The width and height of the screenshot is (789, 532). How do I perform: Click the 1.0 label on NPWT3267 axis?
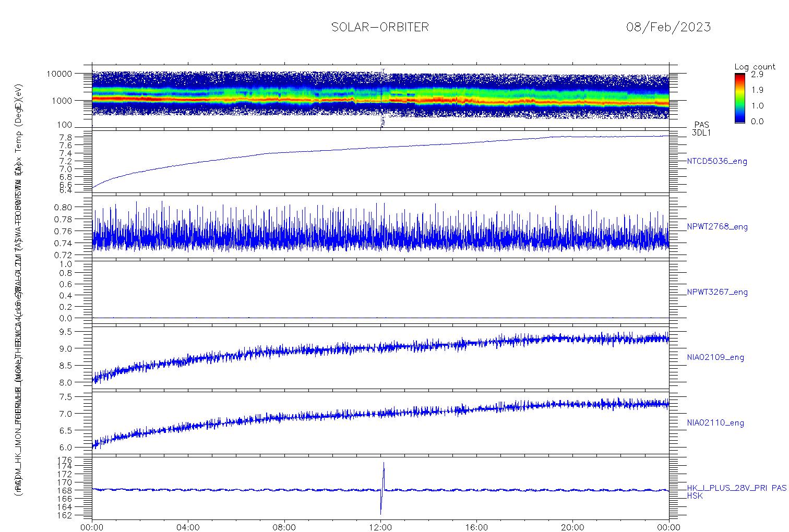[x=66, y=264]
